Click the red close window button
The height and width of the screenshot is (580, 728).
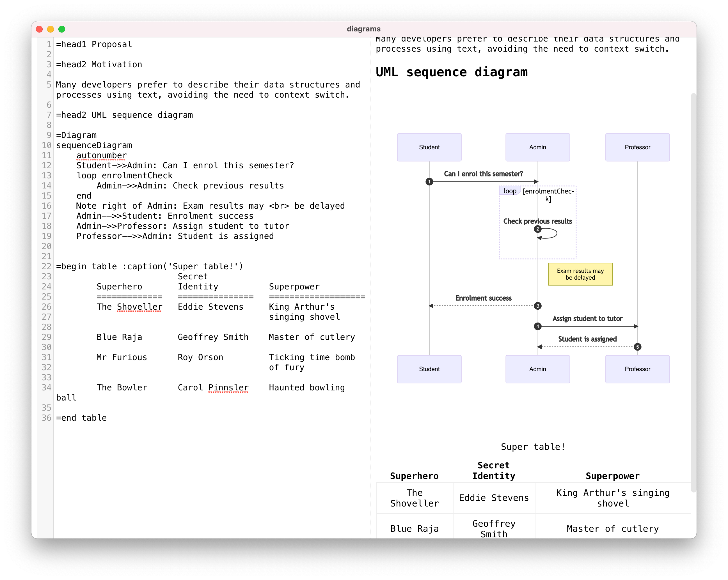(x=39, y=29)
